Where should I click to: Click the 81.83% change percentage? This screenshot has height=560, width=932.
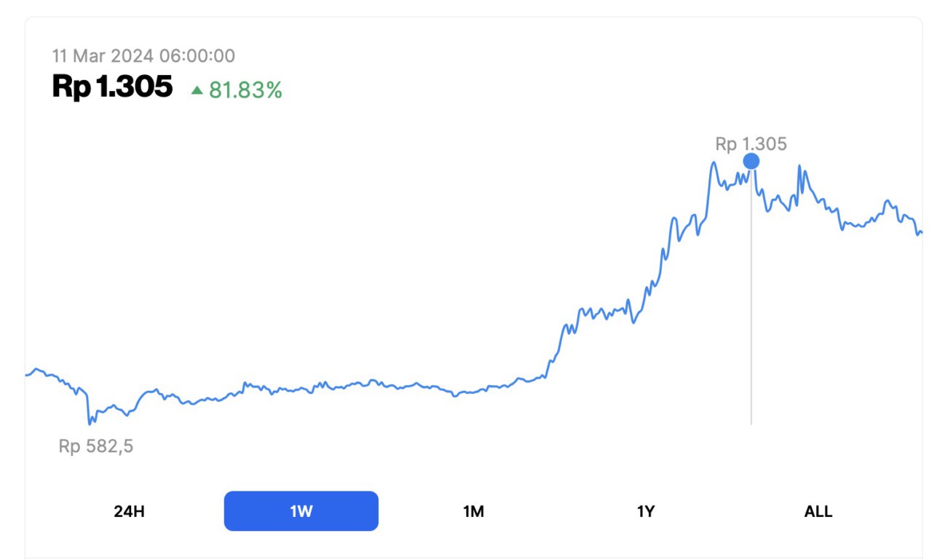coord(245,90)
